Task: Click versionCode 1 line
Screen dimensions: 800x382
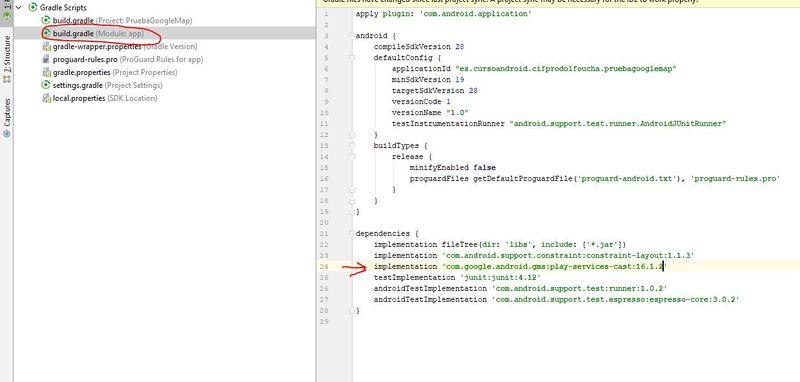Action: coord(421,101)
